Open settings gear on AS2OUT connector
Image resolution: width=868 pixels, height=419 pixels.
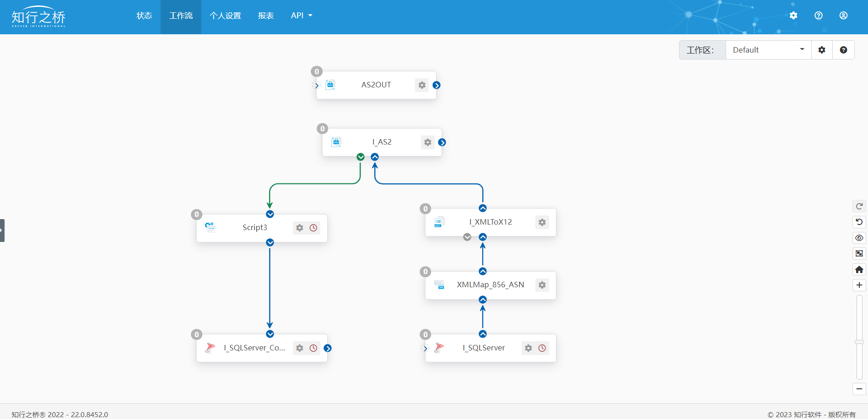pos(422,85)
